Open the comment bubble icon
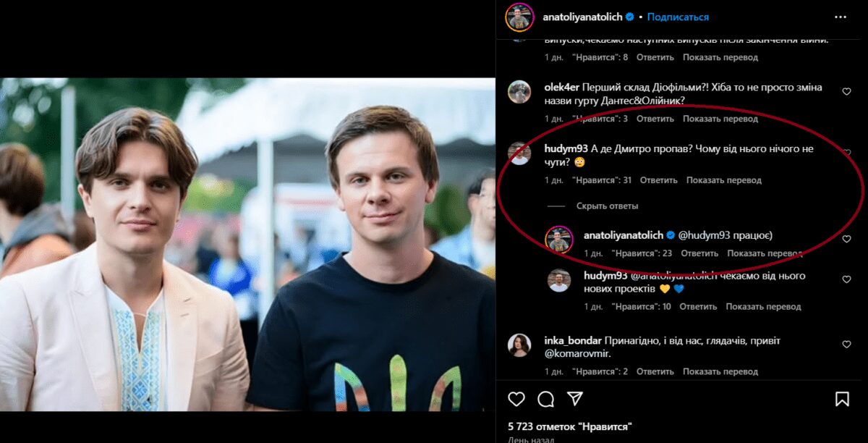This screenshot has width=868, height=443. click(x=546, y=399)
